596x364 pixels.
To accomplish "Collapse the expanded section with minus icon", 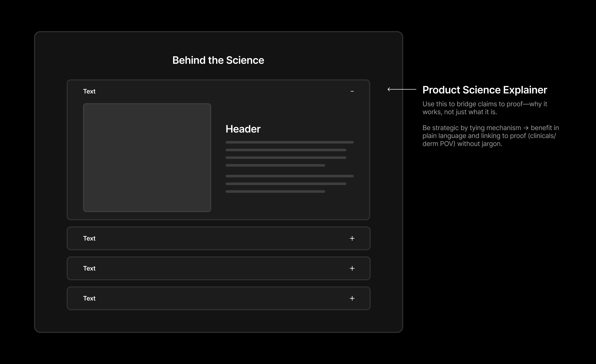I will coord(352,91).
